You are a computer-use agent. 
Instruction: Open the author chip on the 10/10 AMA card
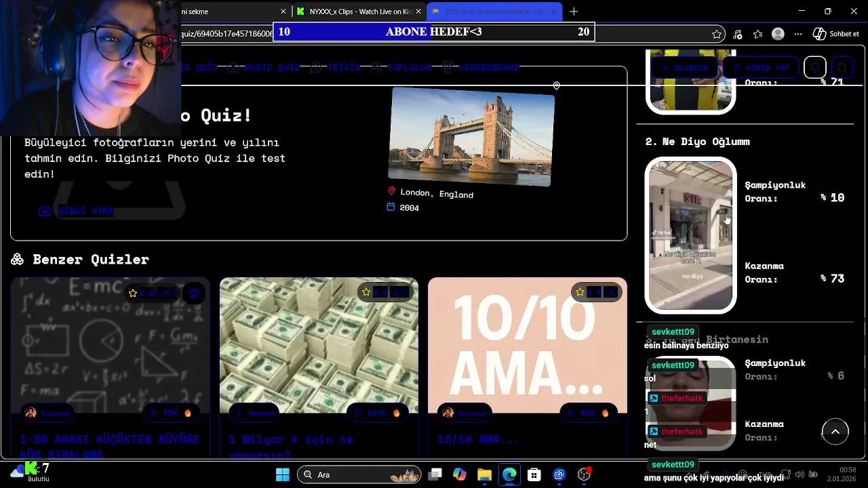465,413
